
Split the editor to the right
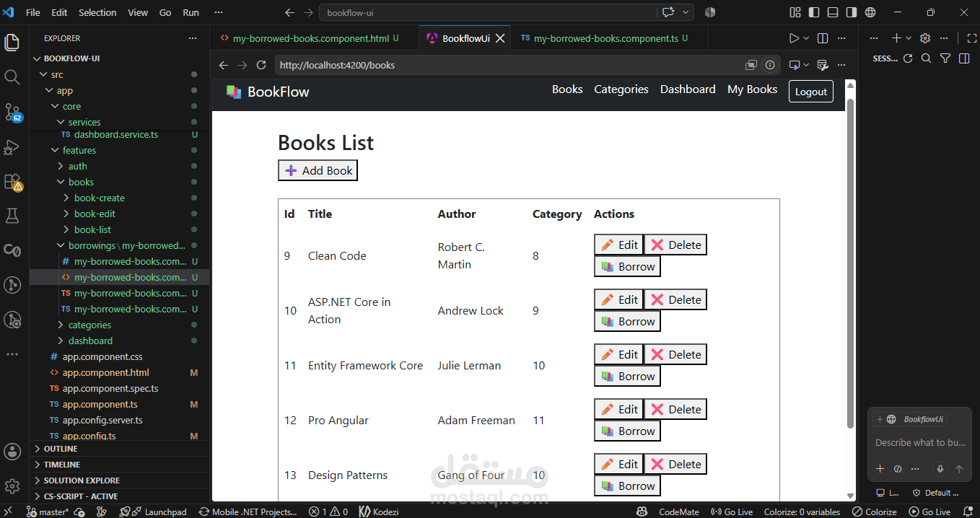(823, 38)
